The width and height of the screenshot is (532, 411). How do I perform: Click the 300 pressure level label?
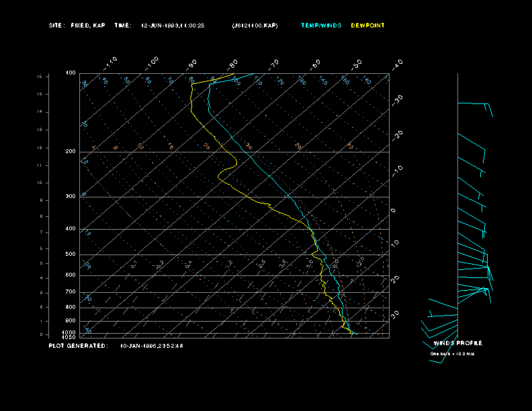pos(71,197)
